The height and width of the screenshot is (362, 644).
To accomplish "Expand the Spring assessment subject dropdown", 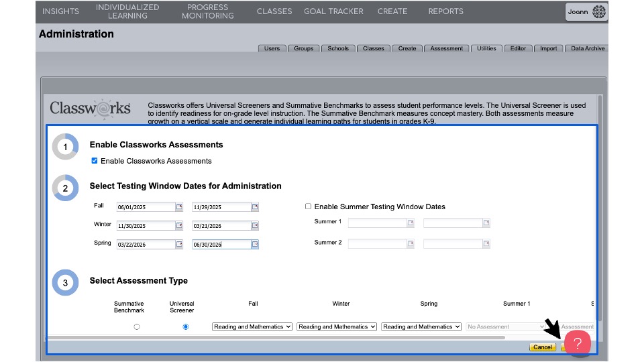I will tap(421, 326).
